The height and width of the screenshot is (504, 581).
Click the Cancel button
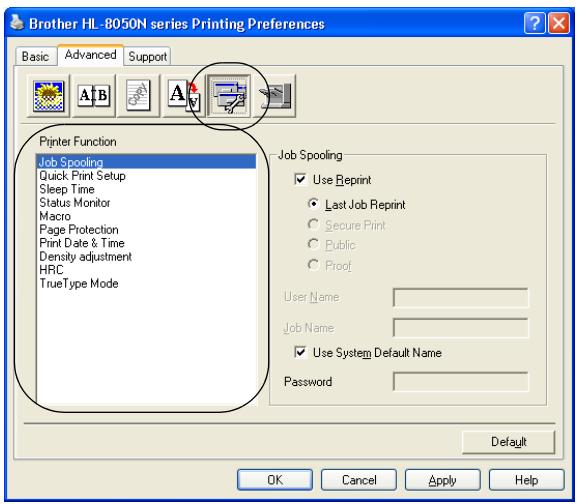[359, 480]
